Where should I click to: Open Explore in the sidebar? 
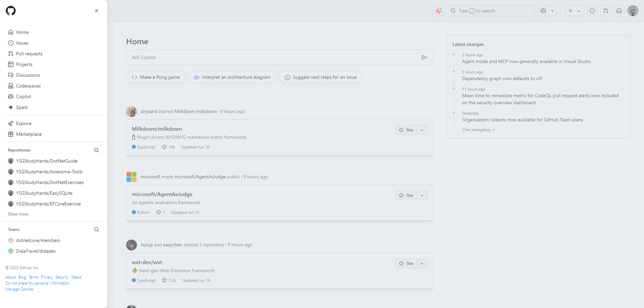[x=54, y=123]
